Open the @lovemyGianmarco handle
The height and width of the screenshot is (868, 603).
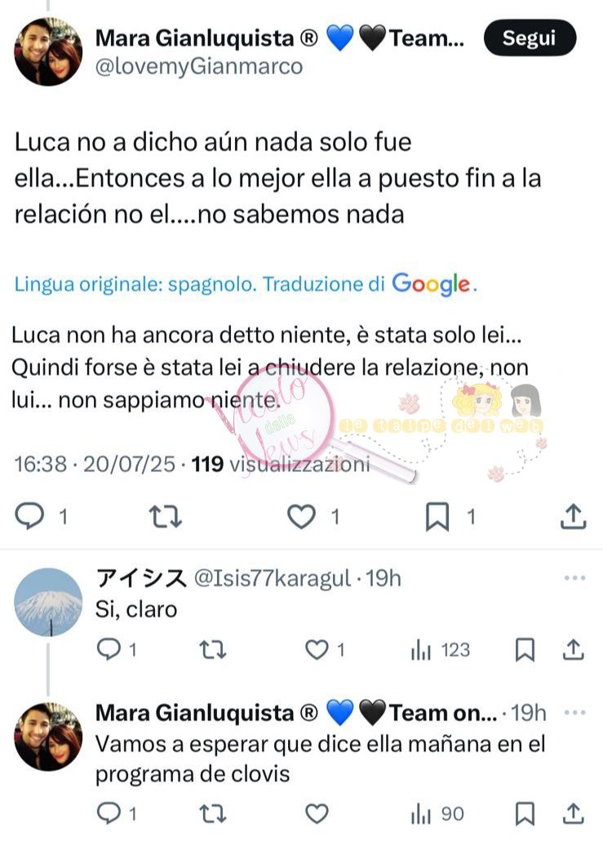coord(199,67)
